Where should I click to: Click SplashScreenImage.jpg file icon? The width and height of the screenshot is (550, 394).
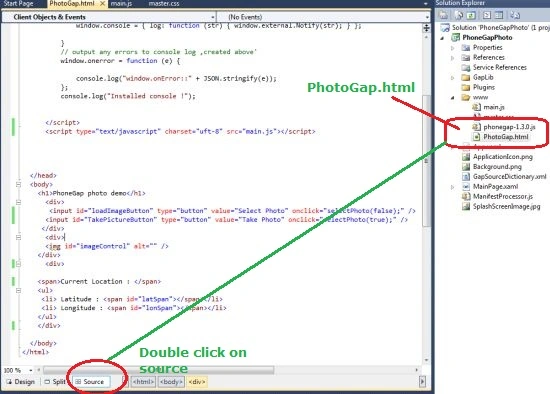tap(466, 206)
